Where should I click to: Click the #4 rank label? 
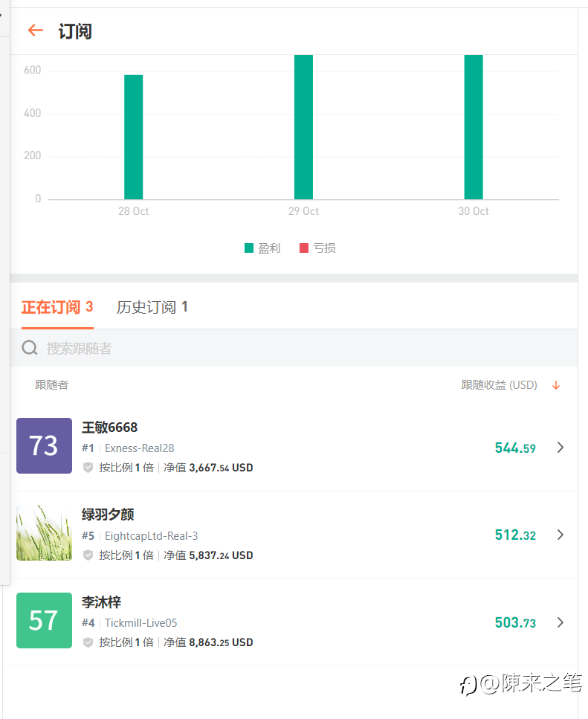coord(88,622)
